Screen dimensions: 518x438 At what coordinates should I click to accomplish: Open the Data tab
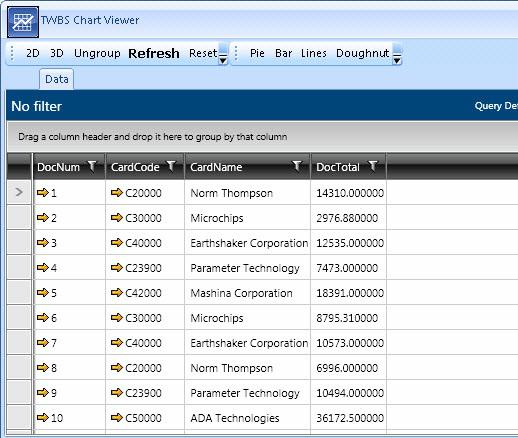point(57,79)
